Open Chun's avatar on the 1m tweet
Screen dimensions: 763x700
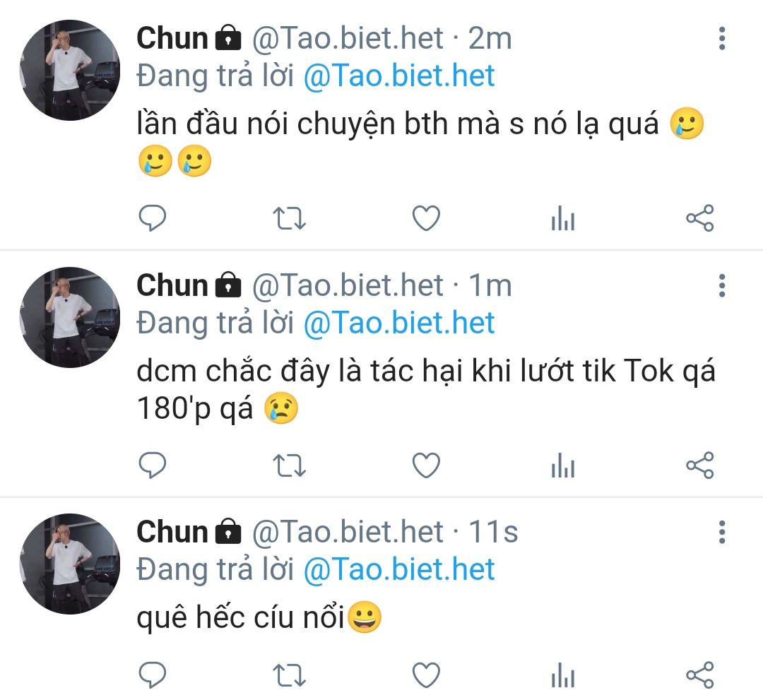[69, 317]
